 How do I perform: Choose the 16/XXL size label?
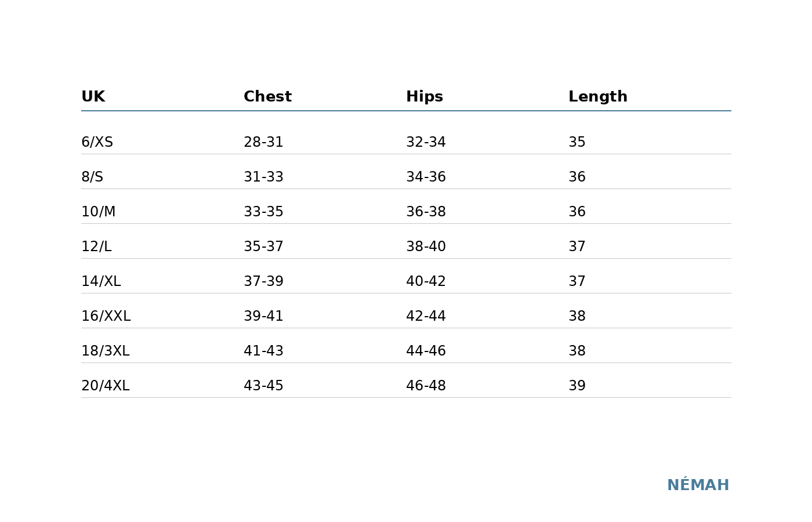pyautogui.click(x=106, y=316)
